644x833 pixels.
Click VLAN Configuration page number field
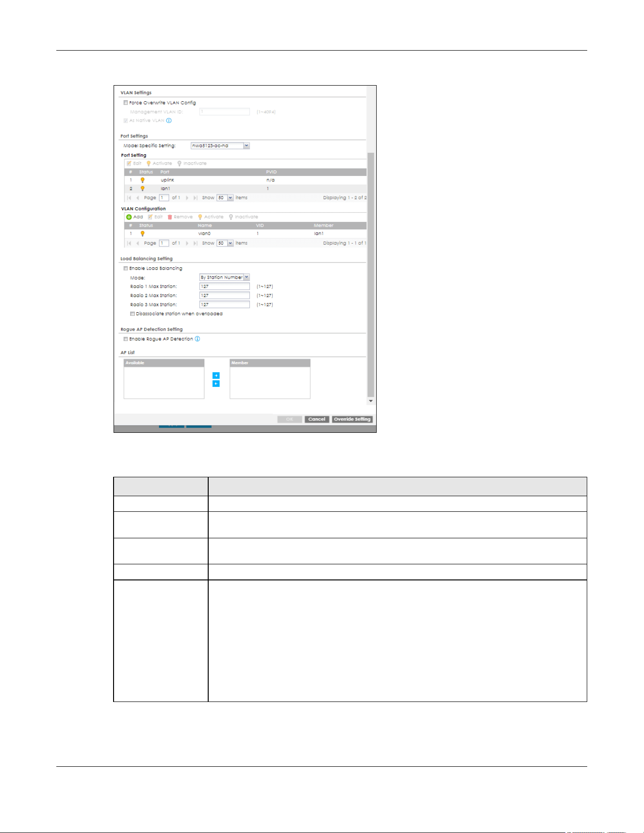tap(164, 243)
